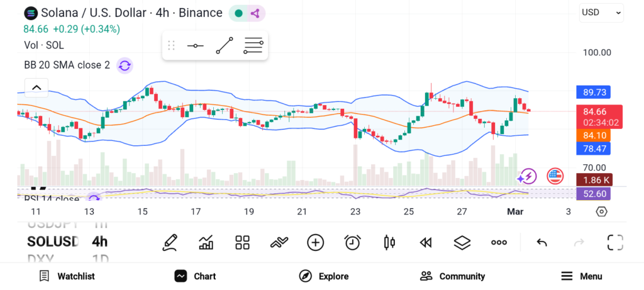Open the drawing tools pencil icon
Viewport: 644px width, 290px height.
(x=169, y=242)
